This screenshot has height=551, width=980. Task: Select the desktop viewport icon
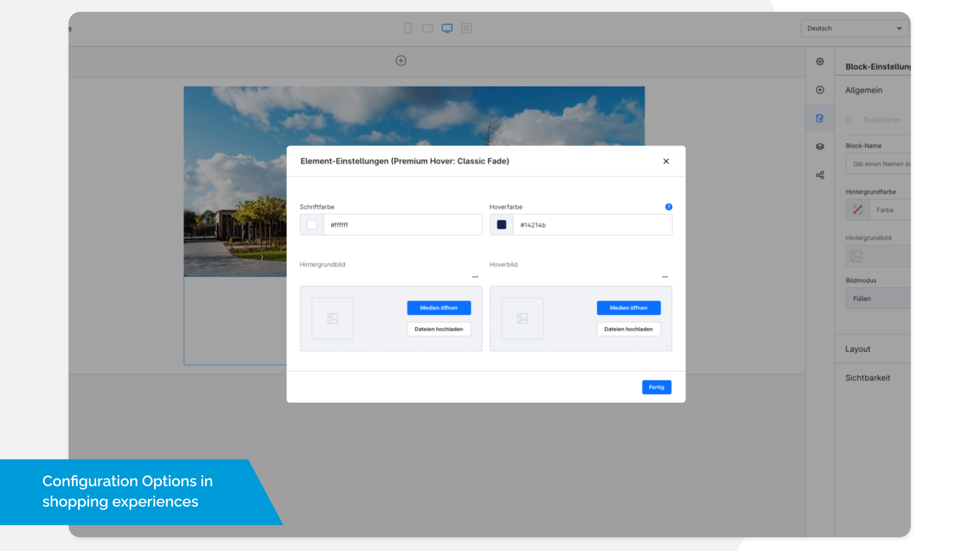(x=447, y=28)
